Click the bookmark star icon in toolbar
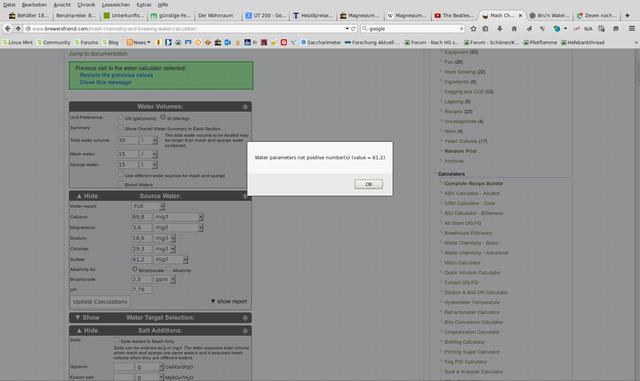 (x=473, y=29)
